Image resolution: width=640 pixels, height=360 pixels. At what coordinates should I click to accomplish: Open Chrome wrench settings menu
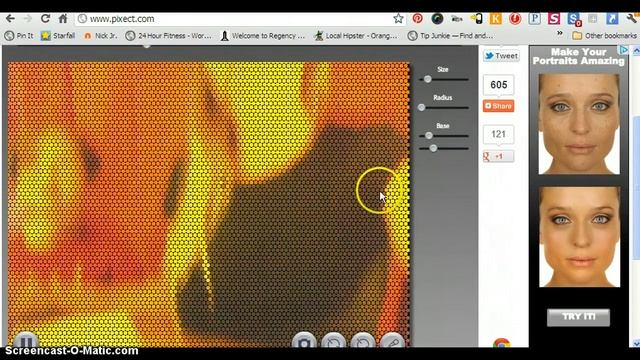[633, 18]
